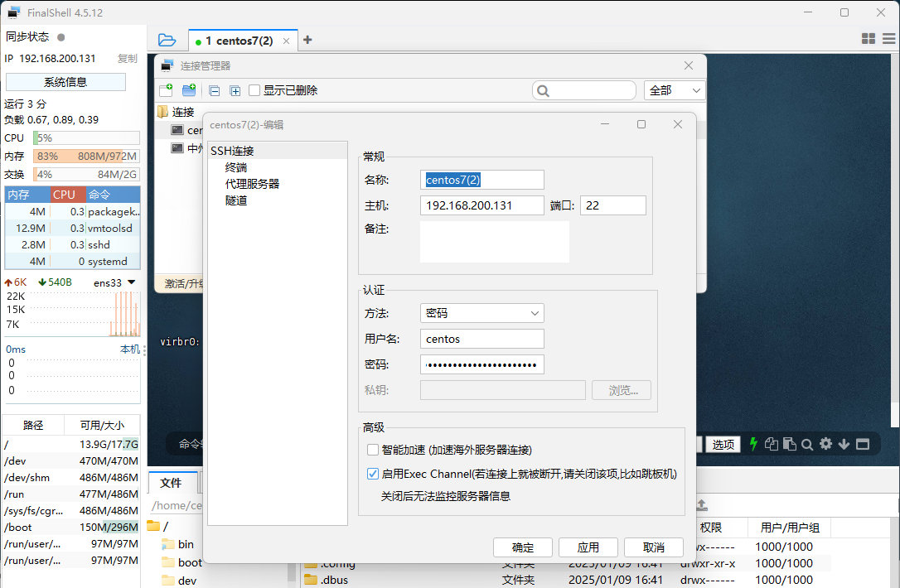Click the green lightning quick command icon
The width and height of the screenshot is (900, 588).
(x=753, y=444)
